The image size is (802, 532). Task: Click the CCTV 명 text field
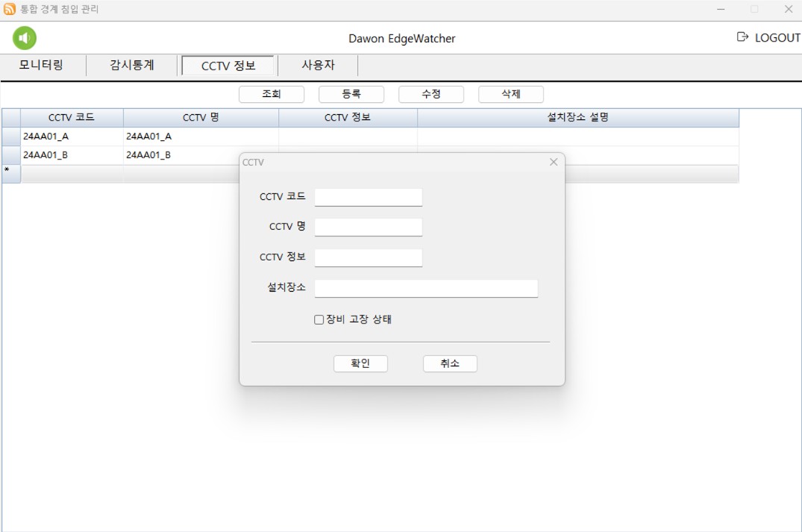369,227
